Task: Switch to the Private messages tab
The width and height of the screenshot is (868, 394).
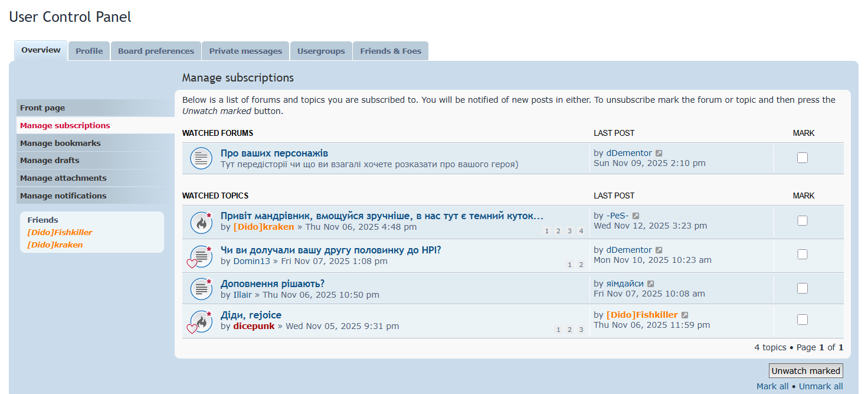Action: 245,51
